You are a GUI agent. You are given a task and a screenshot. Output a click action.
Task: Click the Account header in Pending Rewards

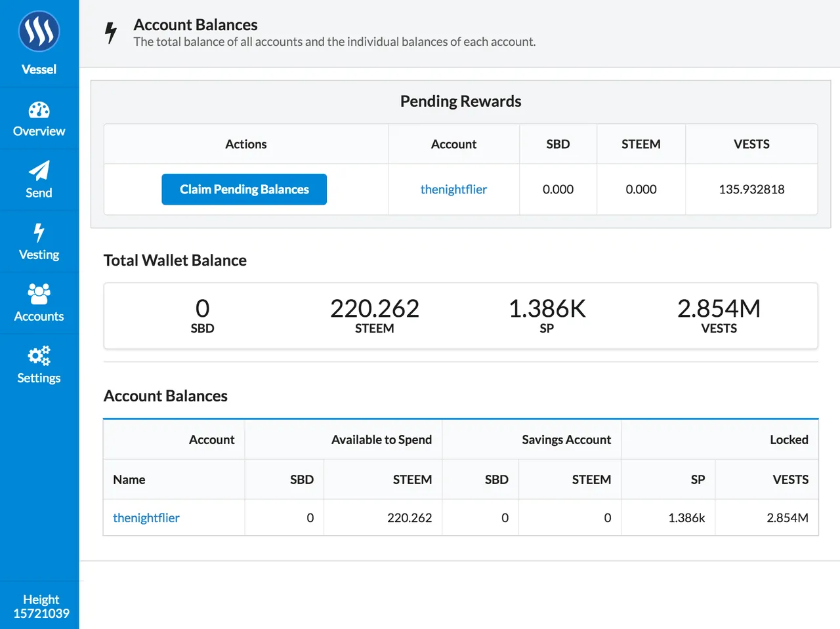pyautogui.click(x=453, y=144)
